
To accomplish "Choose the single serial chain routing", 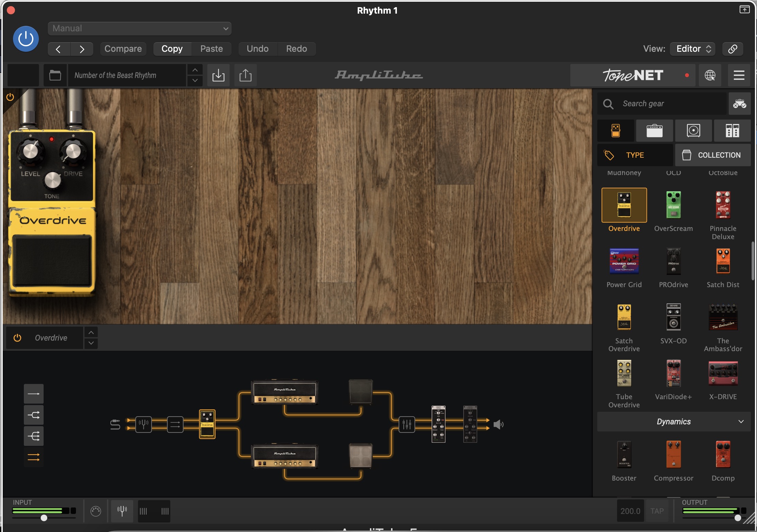I will (34, 394).
